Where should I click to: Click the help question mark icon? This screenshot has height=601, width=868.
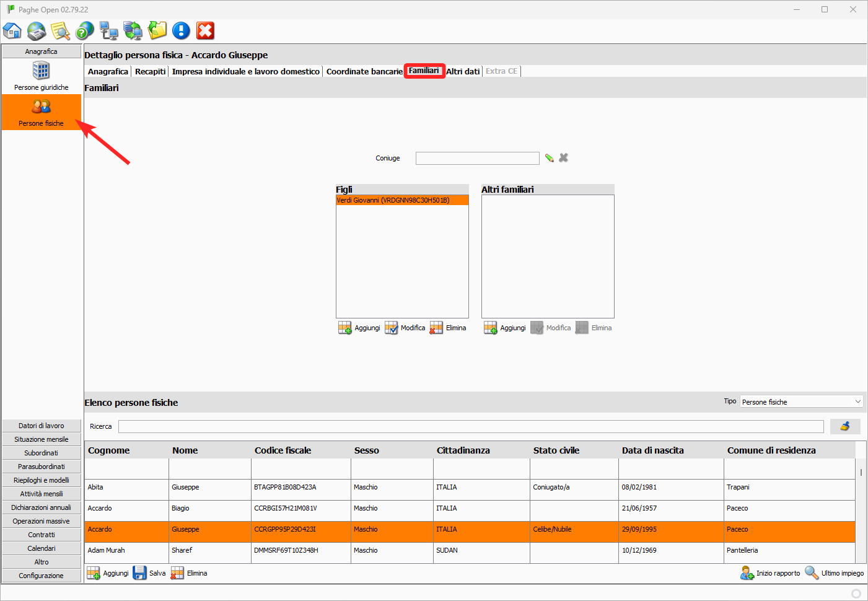pyautogui.click(x=85, y=30)
